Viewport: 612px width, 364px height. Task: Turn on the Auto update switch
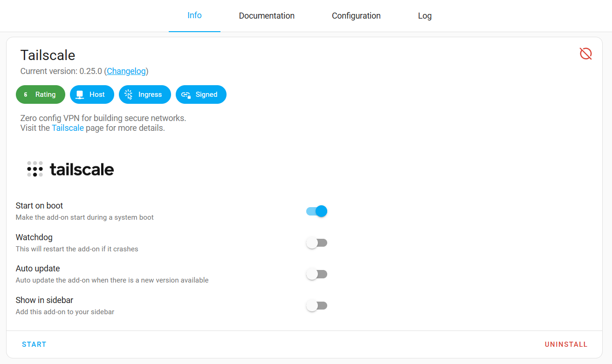[x=317, y=274]
